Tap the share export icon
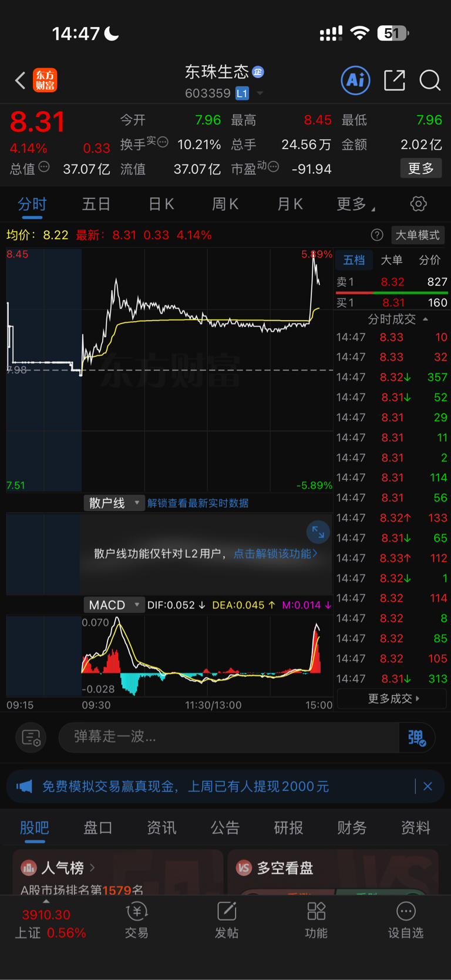 tap(395, 80)
